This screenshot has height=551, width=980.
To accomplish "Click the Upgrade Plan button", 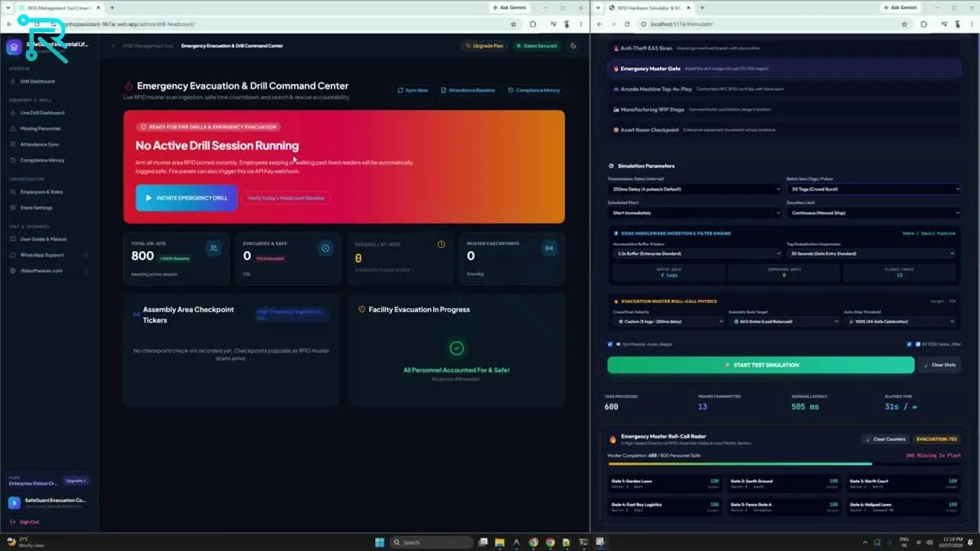I will point(484,46).
